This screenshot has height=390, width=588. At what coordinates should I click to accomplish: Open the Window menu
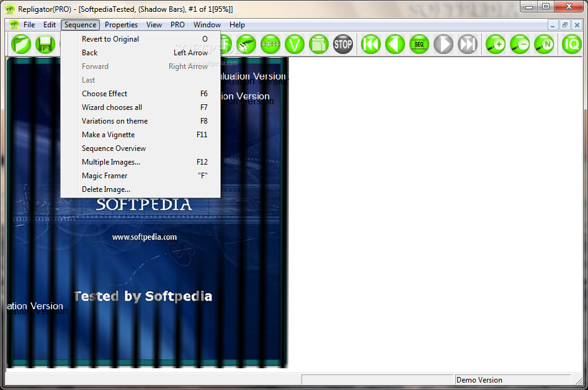tap(207, 25)
